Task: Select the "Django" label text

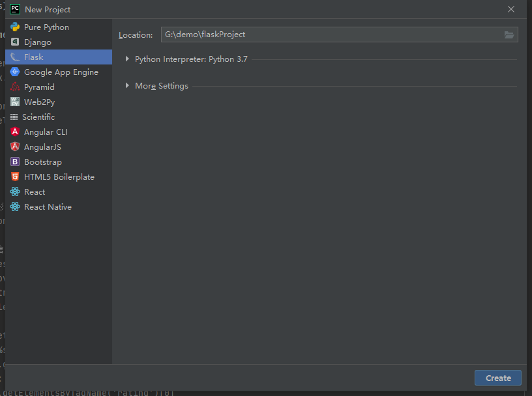Action: tap(38, 42)
